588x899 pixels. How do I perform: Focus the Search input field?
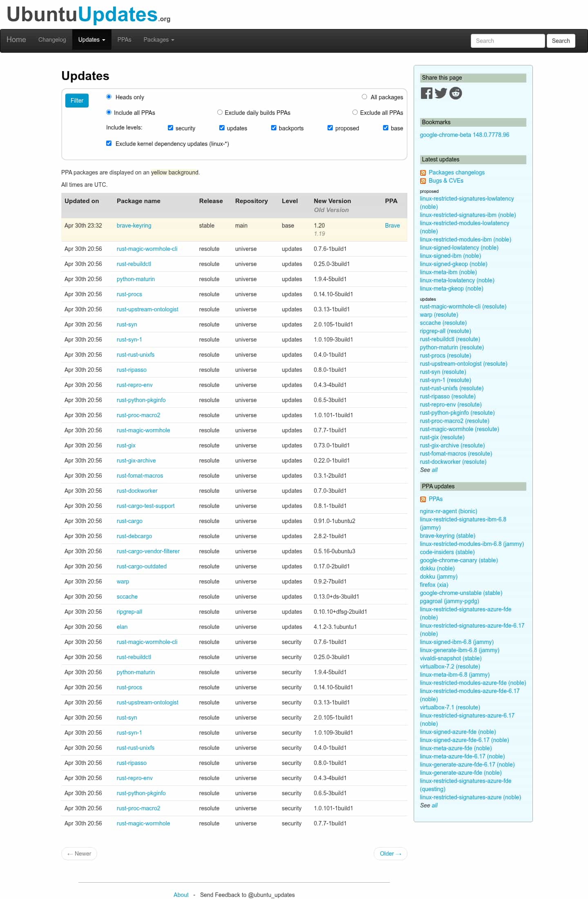click(508, 41)
